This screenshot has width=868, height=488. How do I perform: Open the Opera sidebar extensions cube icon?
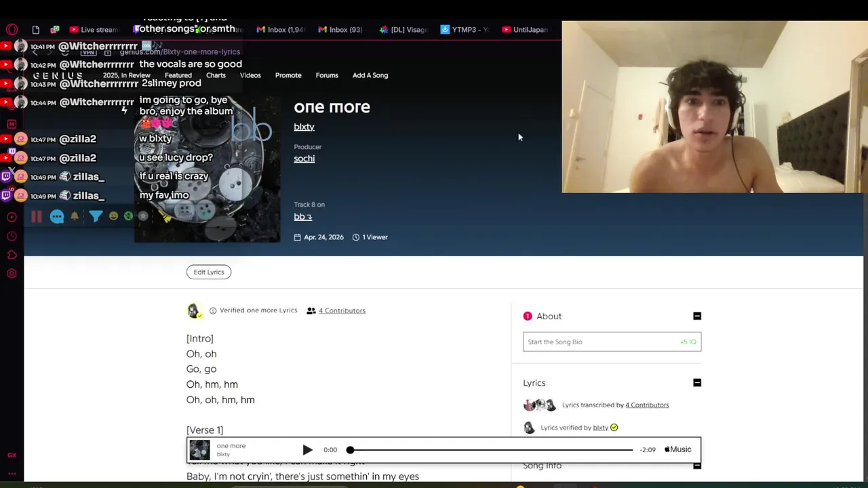pos(12,255)
